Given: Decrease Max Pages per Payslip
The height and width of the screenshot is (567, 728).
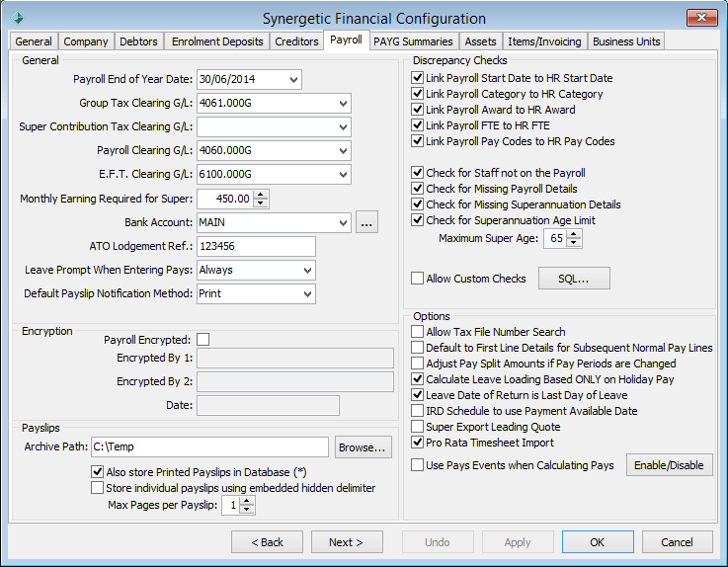Looking at the screenshot, I should click(247, 510).
